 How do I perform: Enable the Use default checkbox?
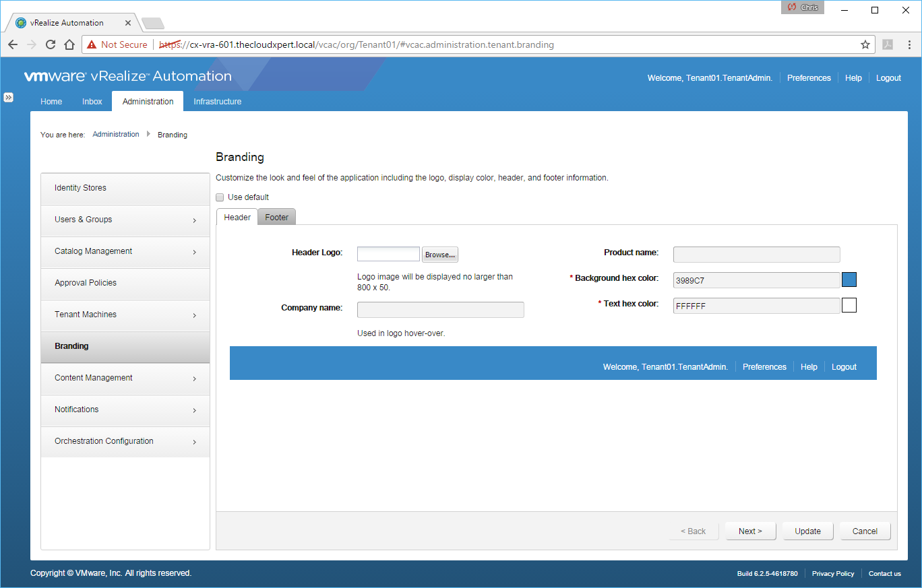(x=220, y=197)
